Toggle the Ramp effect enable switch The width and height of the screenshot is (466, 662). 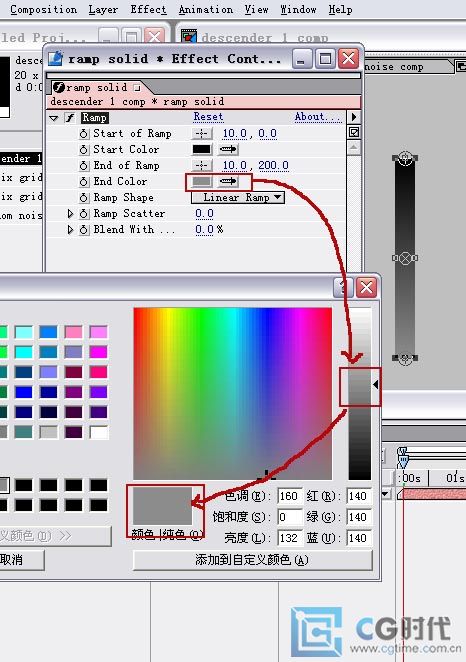point(70,118)
